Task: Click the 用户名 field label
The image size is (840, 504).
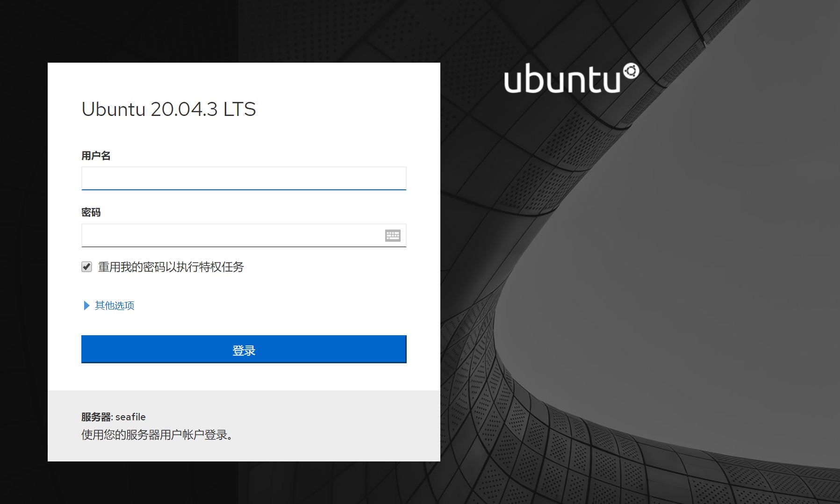Action: (96, 156)
